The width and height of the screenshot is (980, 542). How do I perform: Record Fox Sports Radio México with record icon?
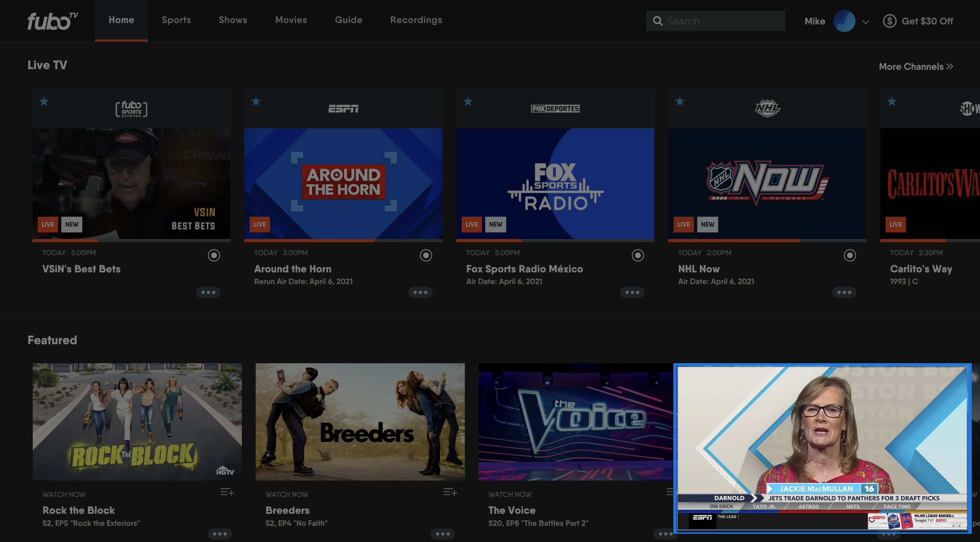pos(638,255)
